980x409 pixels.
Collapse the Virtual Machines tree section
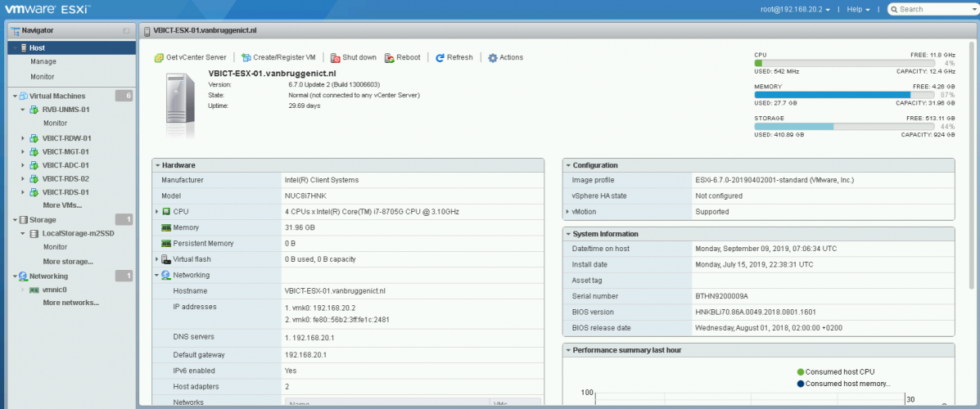(x=15, y=96)
